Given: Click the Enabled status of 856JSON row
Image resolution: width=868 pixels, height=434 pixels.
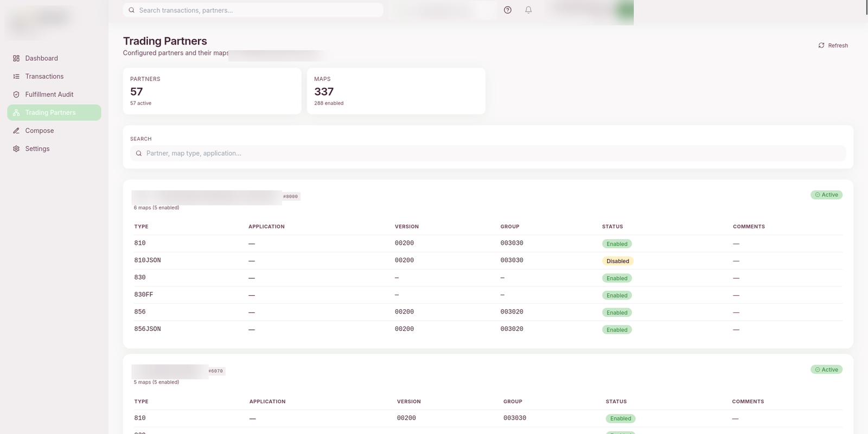Looking at the screenshot, I should click(x=617, y=330).
